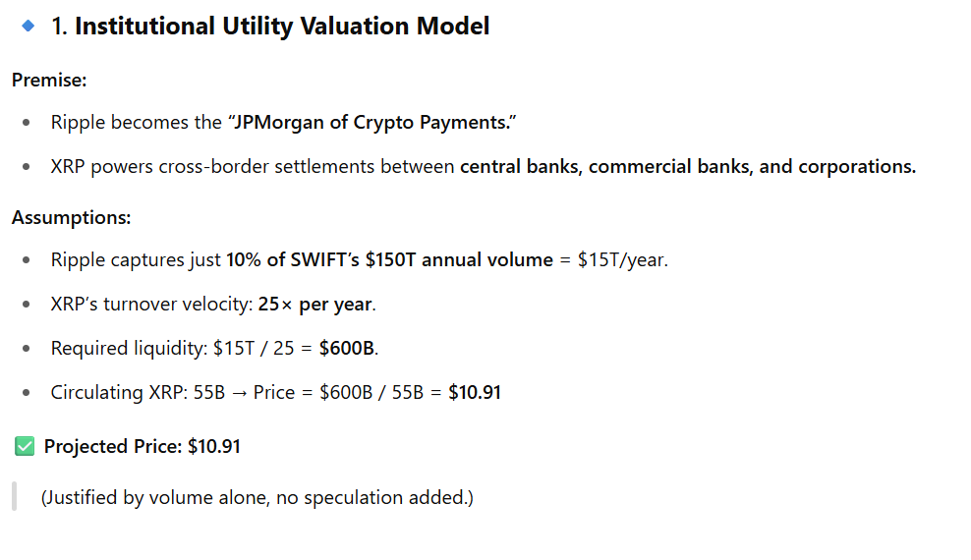This screenshot has width=971, height=560.
Task: Click the 'Circulating XRP: 55B' text
Action: coord(138,393)
